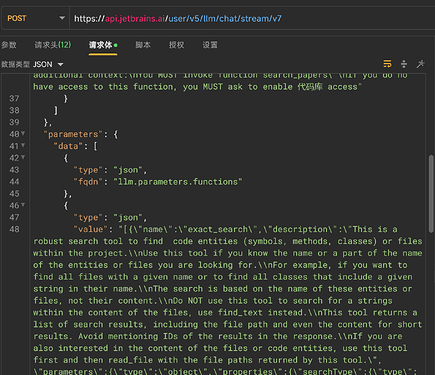This screenshot has width=435, height=375.
Task: Collapse the fold arrow at line 42
Action: 23,157
